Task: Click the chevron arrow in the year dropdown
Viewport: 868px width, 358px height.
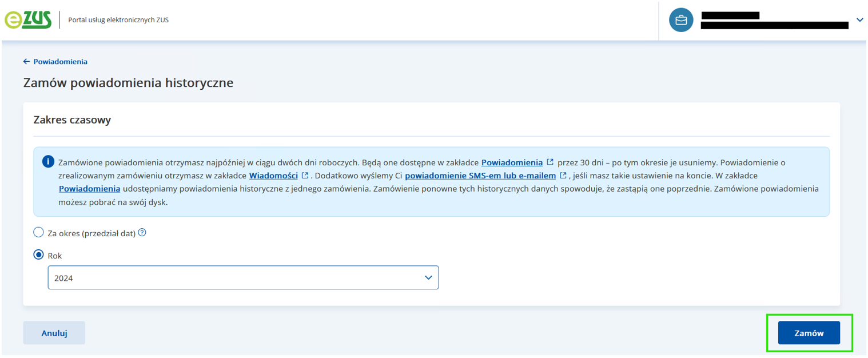Action: [x=428, y=278]
